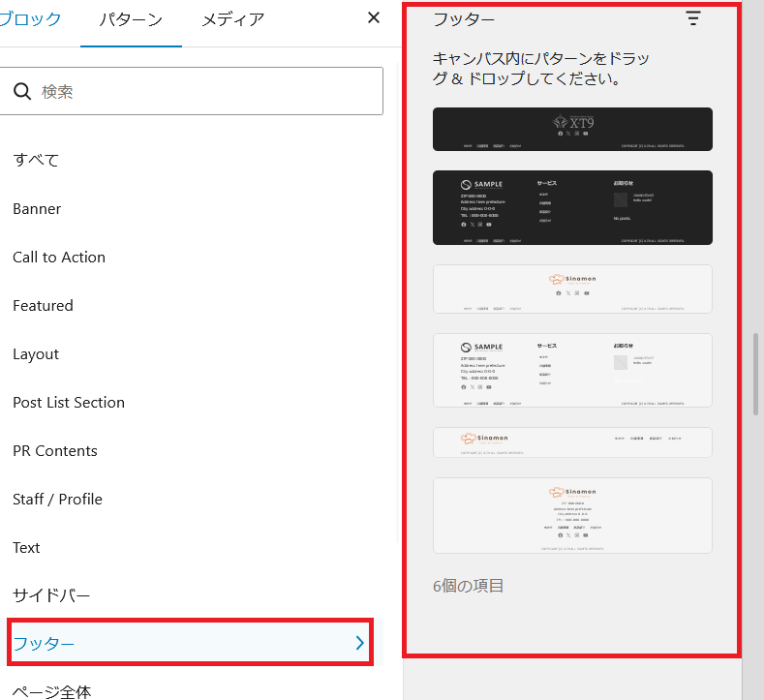The width and height of the screenshot is (764, 700).
Task: Insert the light centered Sinamon footer
Action: [572, 289]
